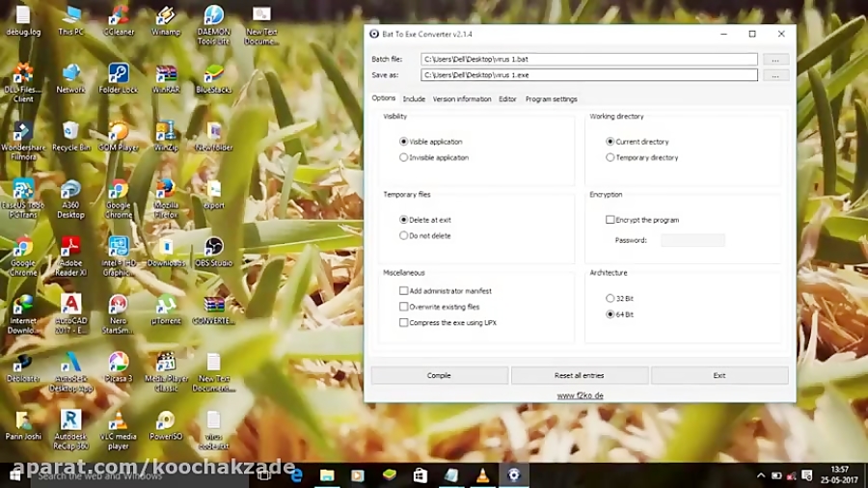Launch VLC media player desktop shortcut
Screen dimensions: 868x488
[x=119, y=430]
